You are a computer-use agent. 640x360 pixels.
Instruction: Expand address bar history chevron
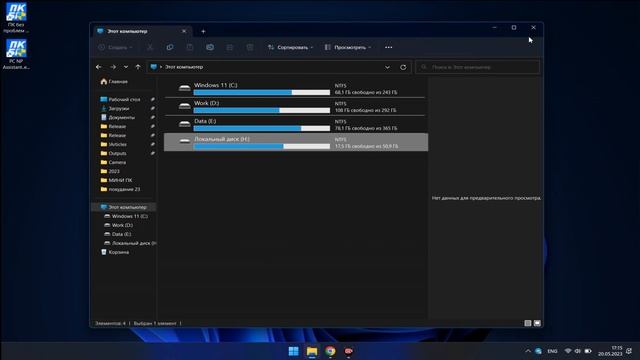[387, 67]
